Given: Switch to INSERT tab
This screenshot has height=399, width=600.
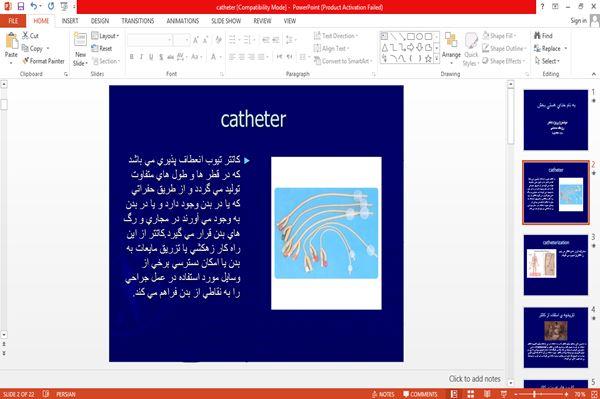Looking at the screenshot, I should [x=70, y=21].
